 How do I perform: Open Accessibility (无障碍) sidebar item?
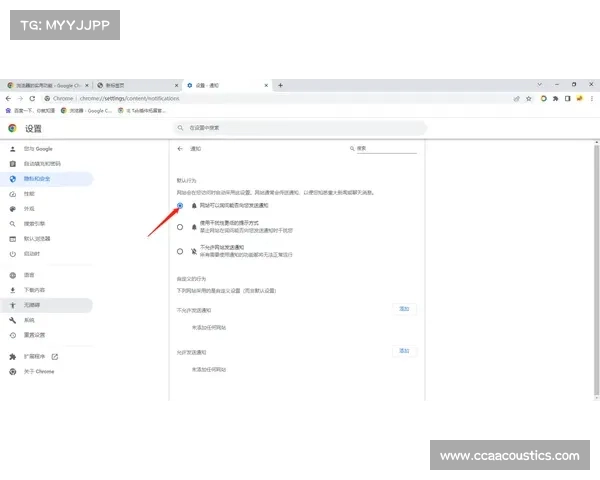[x=46, y=305]
